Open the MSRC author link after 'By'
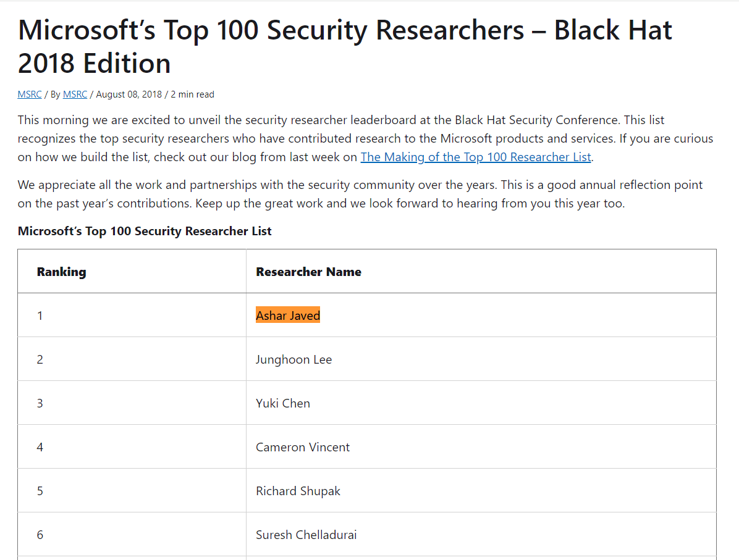The width and height of the screenshot is (739, 560). (75, 94)
